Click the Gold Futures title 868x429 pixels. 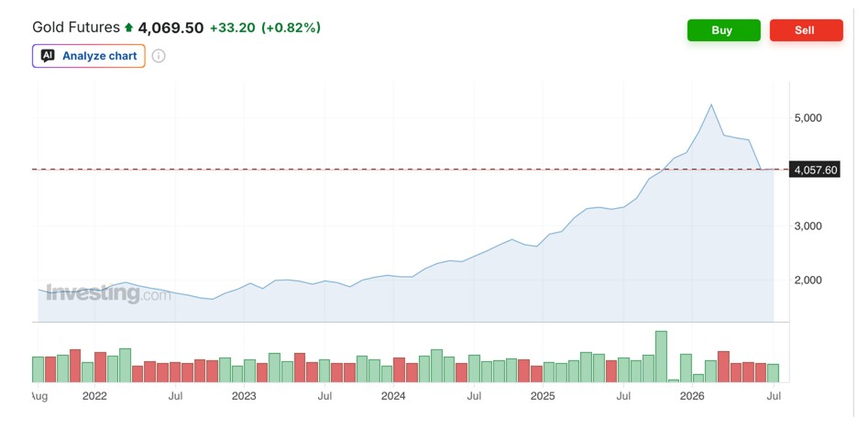tap(76, 27)
